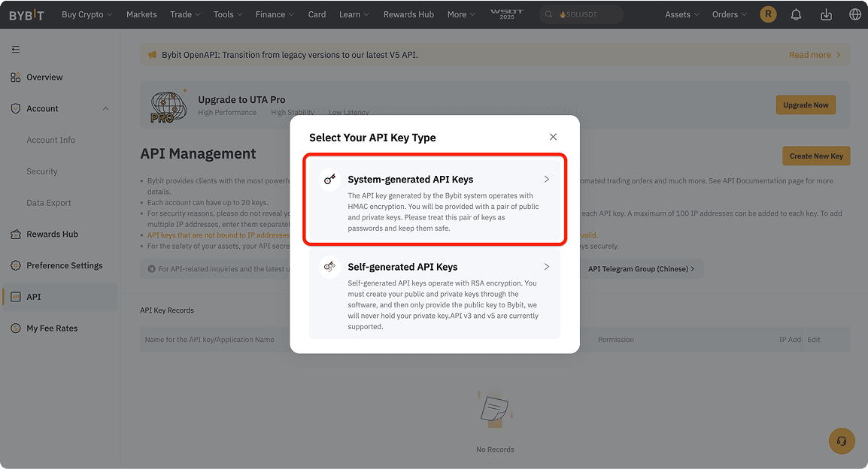Click the WSOT 2025 logo

pyautogui.click(x=507, y=14)
